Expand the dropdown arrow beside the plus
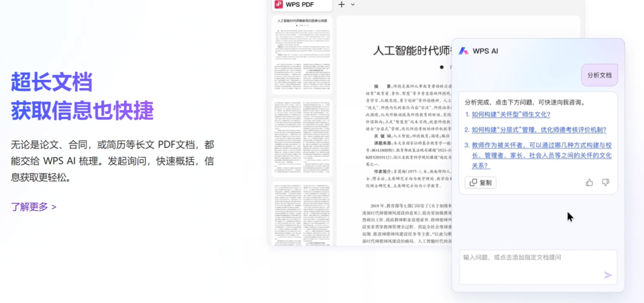644x303 pixels. [353, 5]
